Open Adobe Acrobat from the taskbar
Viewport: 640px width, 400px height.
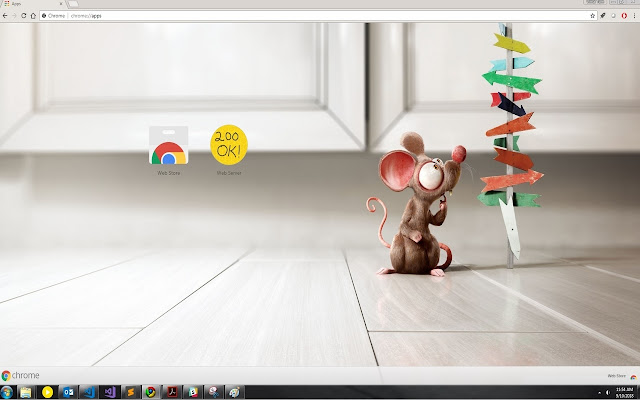[172, 392]
